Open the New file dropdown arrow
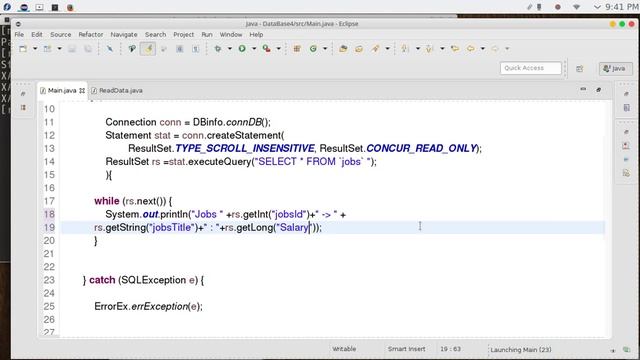This screenshot has height=360, width=640. (35, 49)
